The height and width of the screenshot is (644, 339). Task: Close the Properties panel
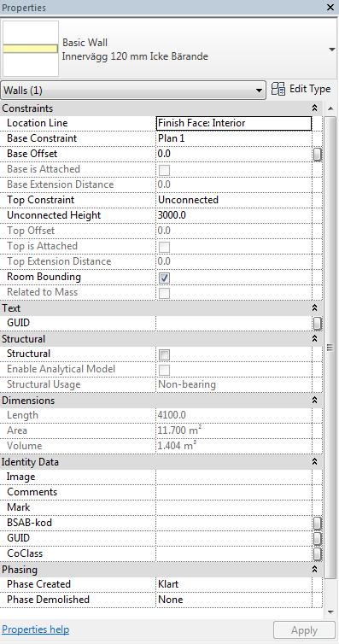pyautogui.click(x=330, y=8)
